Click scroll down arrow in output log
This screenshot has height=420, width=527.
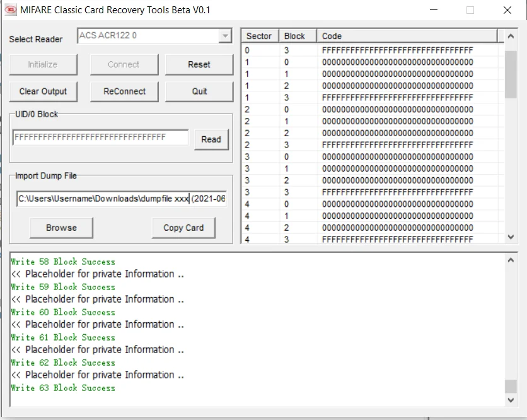[x=511, y=400]
